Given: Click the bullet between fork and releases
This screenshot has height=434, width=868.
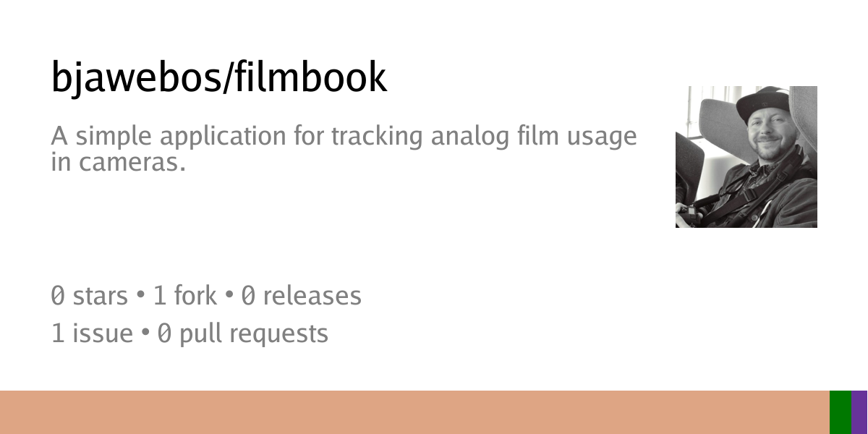Looking at the screenshot, I should (229, 297).
